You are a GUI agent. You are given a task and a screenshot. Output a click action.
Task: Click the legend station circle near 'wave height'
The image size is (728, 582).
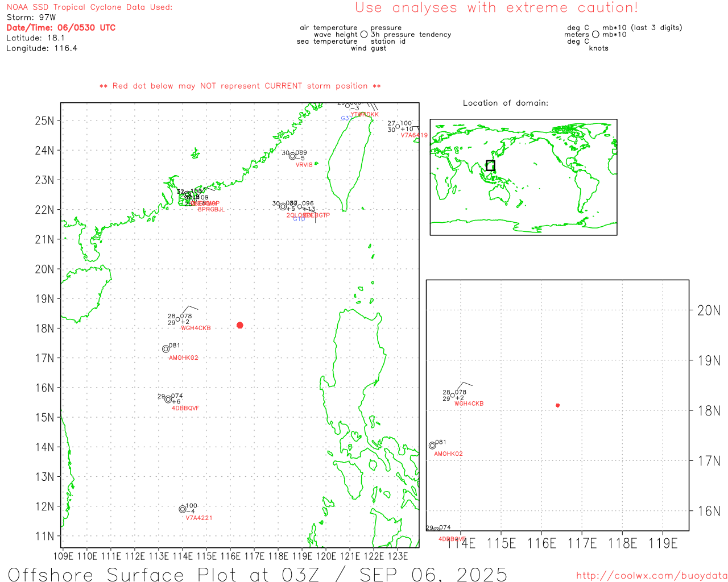point(364,34)
